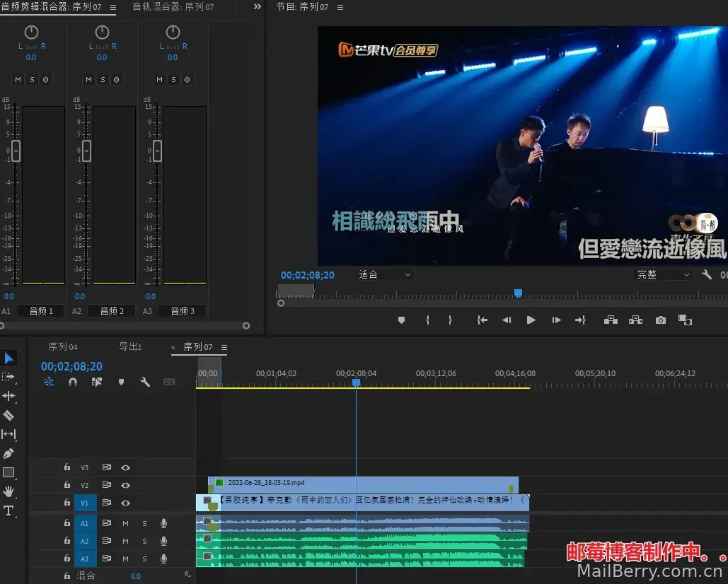The width and height of the screenshot is (728, 584).
Task: Show hidden panels double chevron
Action: [x=258, y=6]
